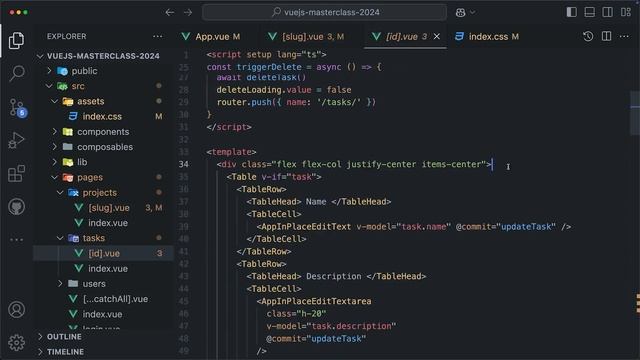Select [id].vue in tasks folder
Image resolution: width=640 pixels, height=360 pixels.
pyautogui.click(x=103, y=253)
